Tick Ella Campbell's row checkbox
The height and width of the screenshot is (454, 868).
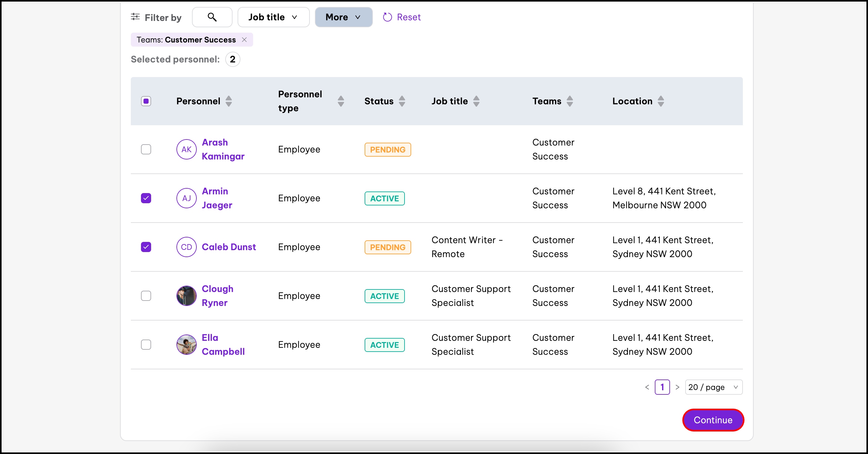(146, 345)
